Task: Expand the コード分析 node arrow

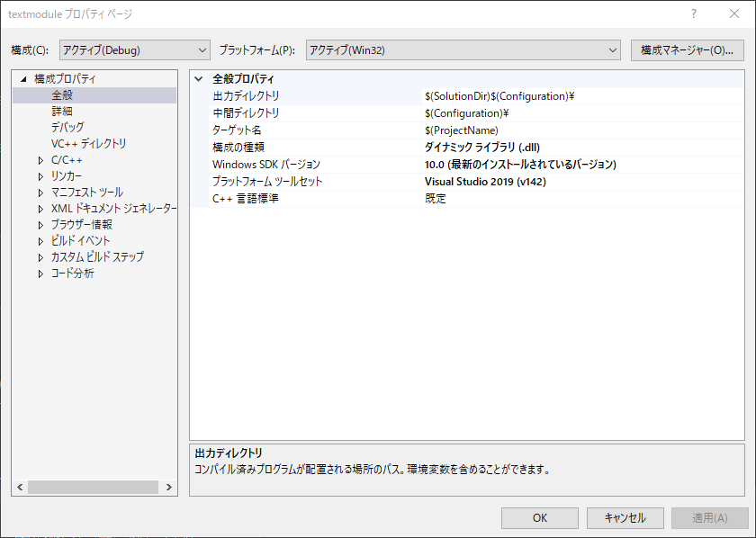Action: pyautogui.click(x=41, y=273)
